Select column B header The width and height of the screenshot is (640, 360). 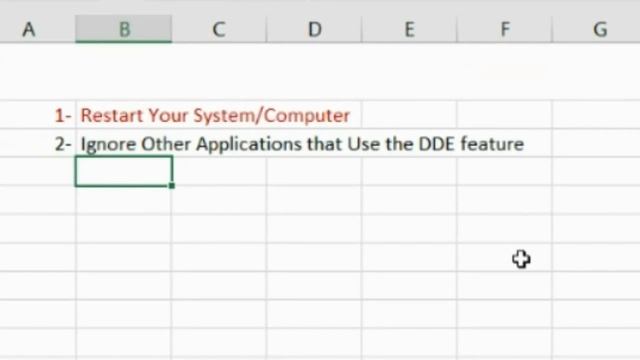[124, 29]
